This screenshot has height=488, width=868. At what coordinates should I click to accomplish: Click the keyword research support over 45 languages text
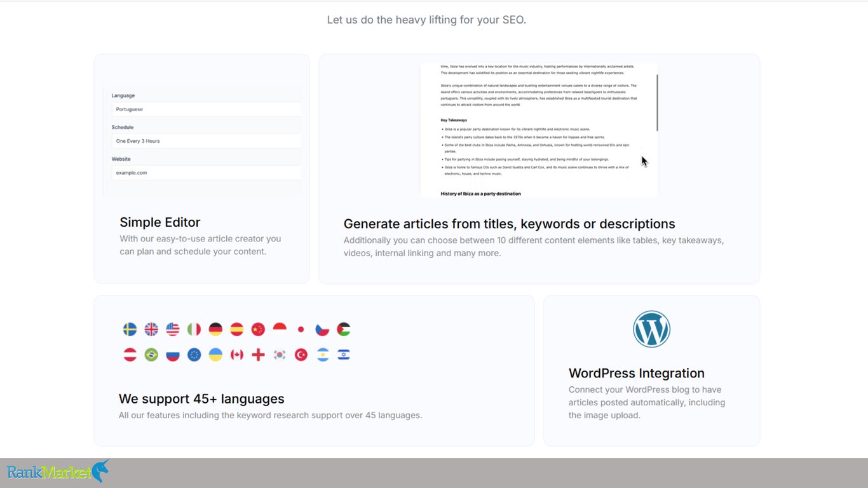[x=270, y=416]
